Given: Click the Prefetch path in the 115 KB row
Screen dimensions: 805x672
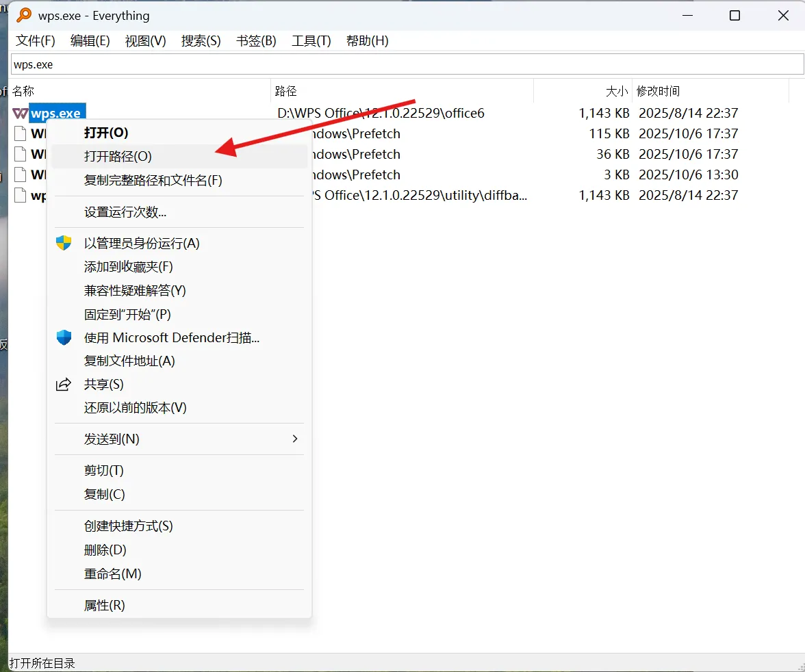Looking at the screenshot, I should (357, 133).
